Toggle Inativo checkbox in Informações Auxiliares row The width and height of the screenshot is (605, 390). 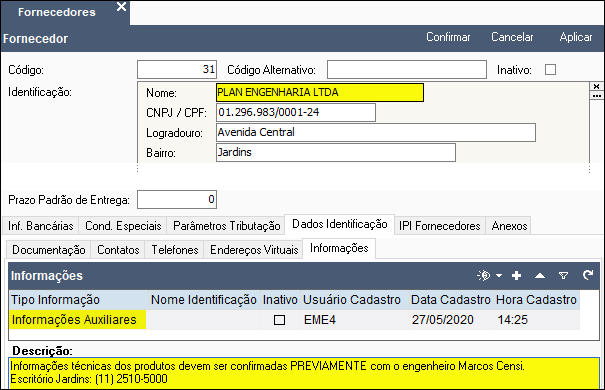pyautogui.click(x=279, y=320)
